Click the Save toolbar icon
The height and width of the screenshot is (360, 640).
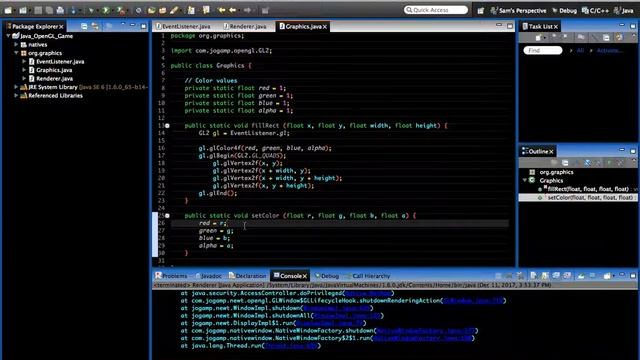[38, 10]
